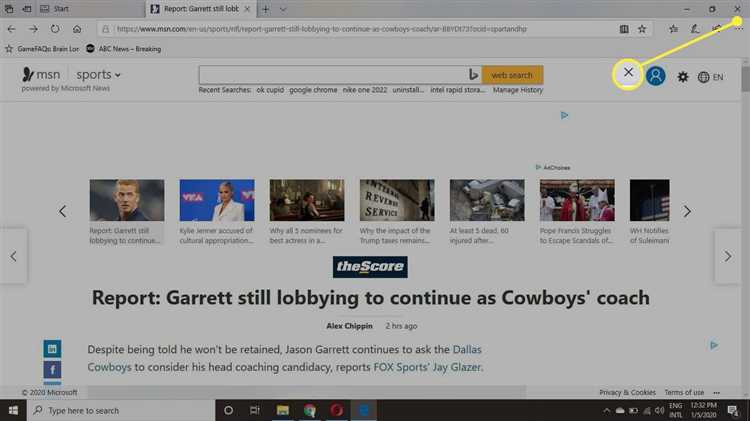
Task: Go back using browser back arrow
Action: [11, 29]
